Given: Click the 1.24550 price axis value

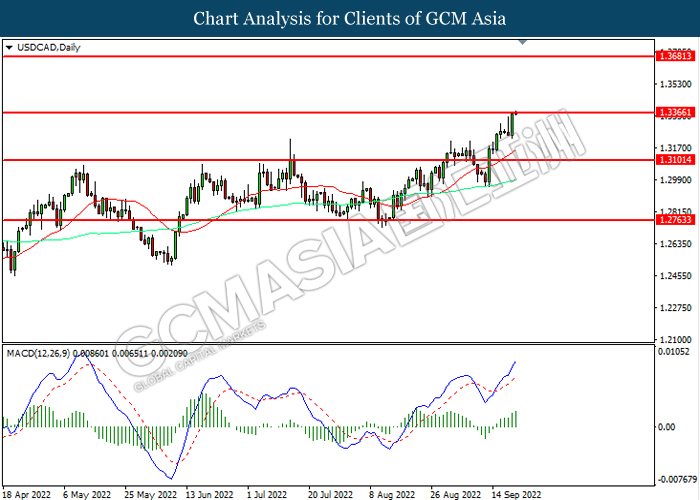Looking at the screenshot, I should pyautogui.click(x=676, y=276).
